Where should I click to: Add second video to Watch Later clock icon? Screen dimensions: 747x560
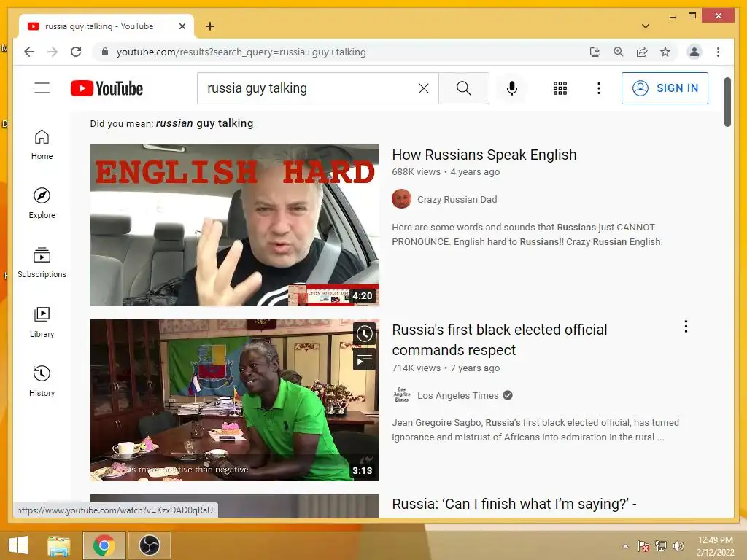point(365,333)
